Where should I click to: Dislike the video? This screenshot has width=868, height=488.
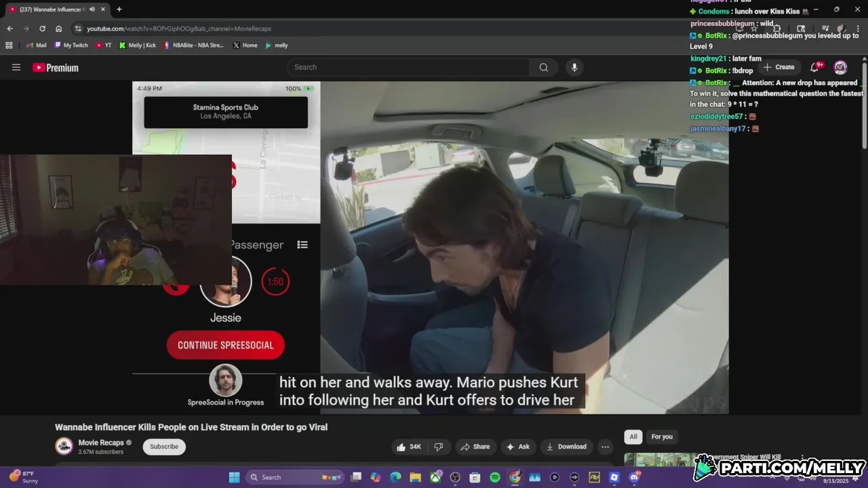[439, 447]
